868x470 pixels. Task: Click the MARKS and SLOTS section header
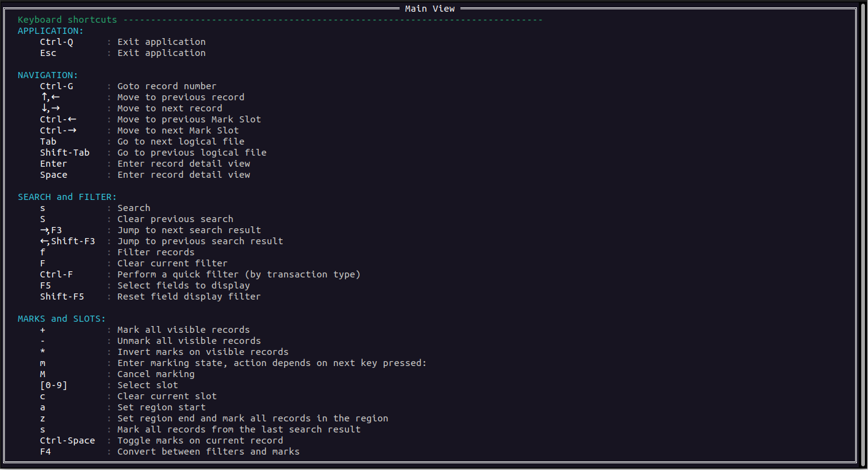click(x=61, y=319)
